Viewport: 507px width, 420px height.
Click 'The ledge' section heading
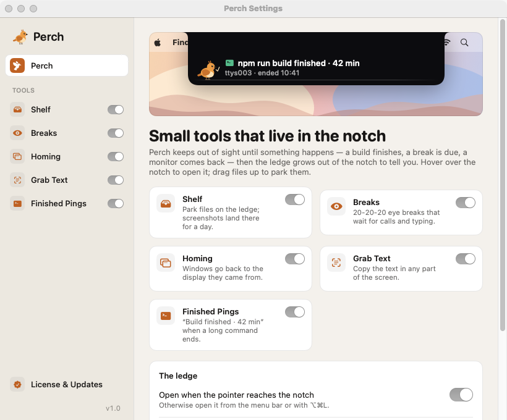pos(178,376)
